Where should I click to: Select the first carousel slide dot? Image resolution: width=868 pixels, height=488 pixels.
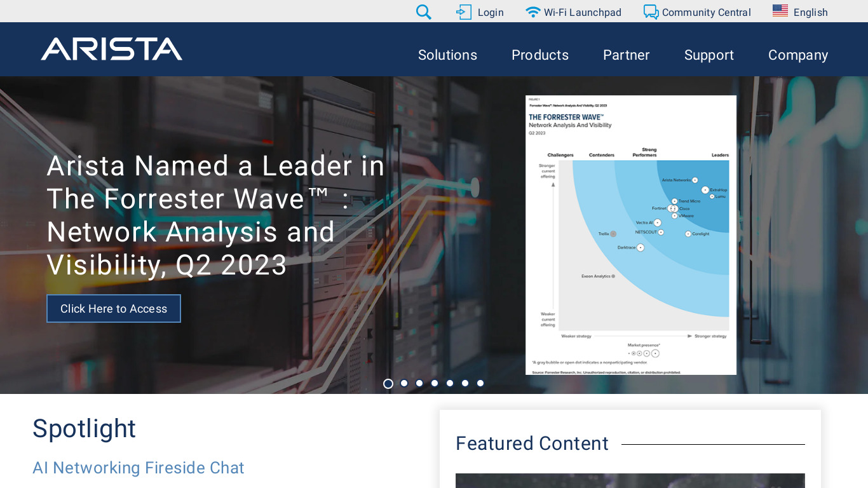coord(388,383)
